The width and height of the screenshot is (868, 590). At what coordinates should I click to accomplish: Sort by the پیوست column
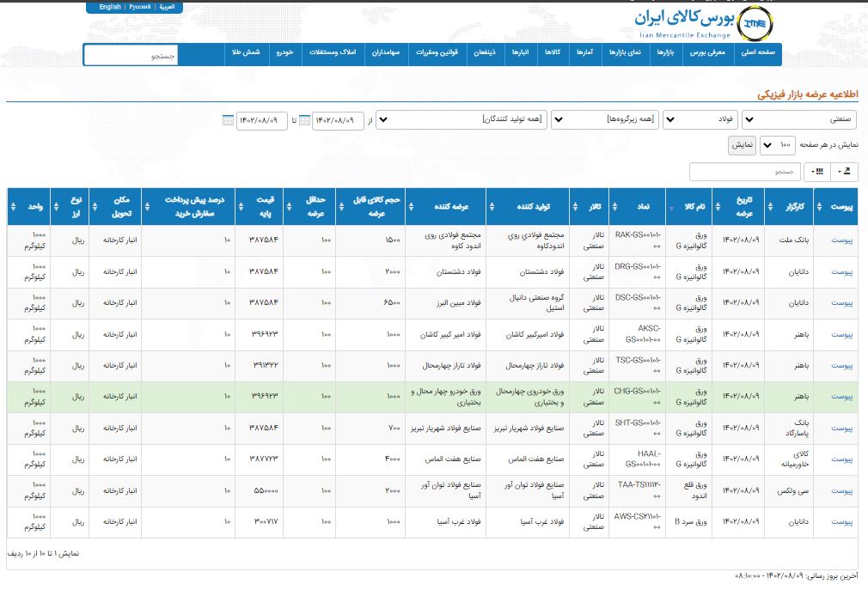(x=835, y=207)
